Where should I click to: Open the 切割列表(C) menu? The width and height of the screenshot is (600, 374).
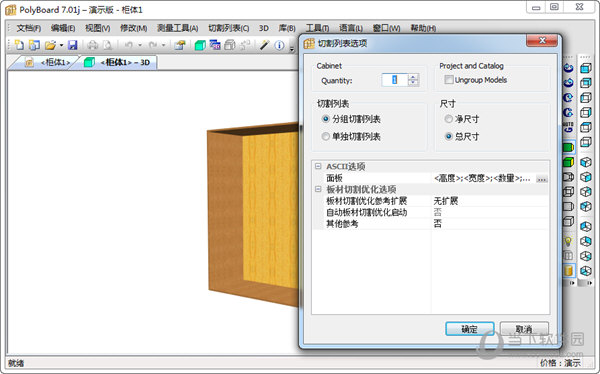(x=228, y=28)
